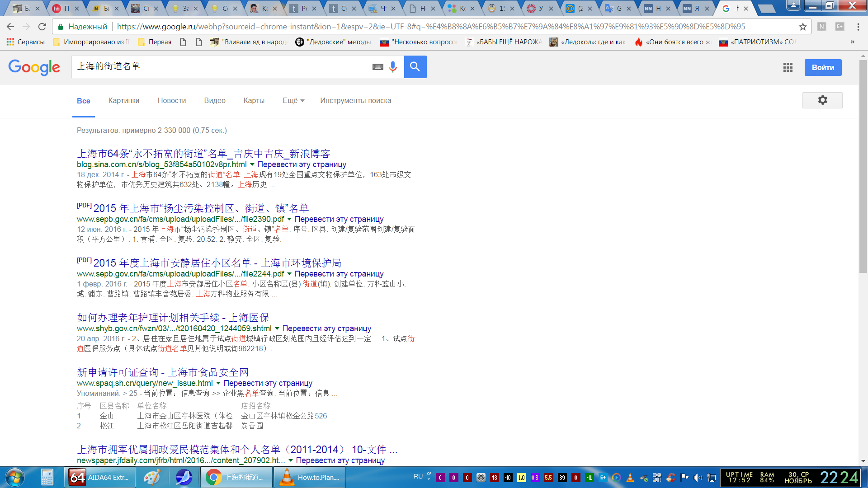This screenshot has width=868, height=488.
Task: Switch to the Картинки tab
Action: point(123,100)
